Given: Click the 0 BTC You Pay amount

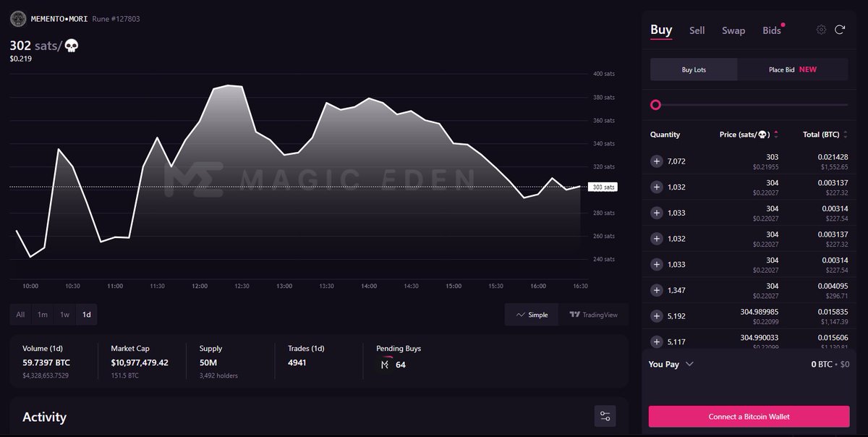Looking at the screenshot, I should (x=822, y=364).
